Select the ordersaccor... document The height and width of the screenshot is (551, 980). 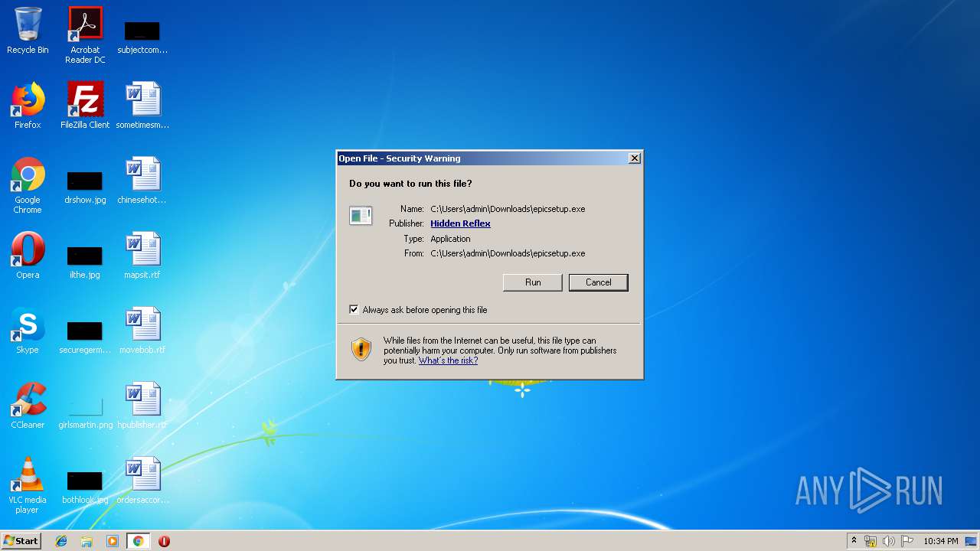pos(142,481)
